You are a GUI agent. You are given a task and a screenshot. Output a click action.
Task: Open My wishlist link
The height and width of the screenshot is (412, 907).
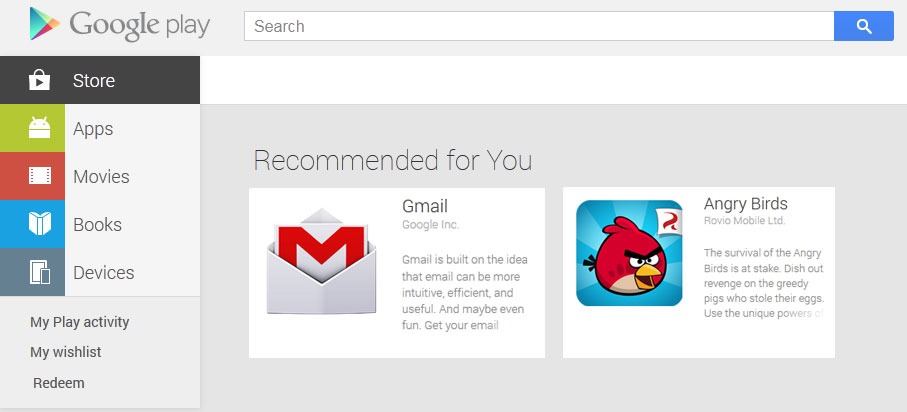tap(66, 352)
